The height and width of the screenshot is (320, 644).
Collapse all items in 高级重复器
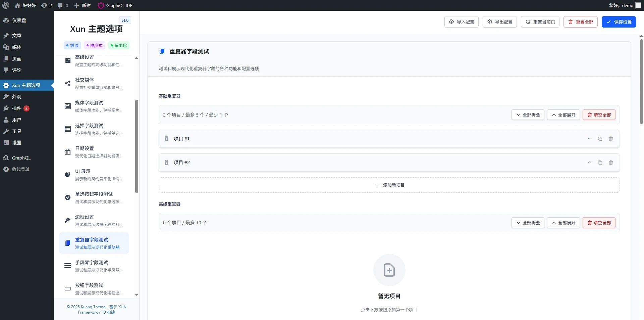click(x=528, y=223)
